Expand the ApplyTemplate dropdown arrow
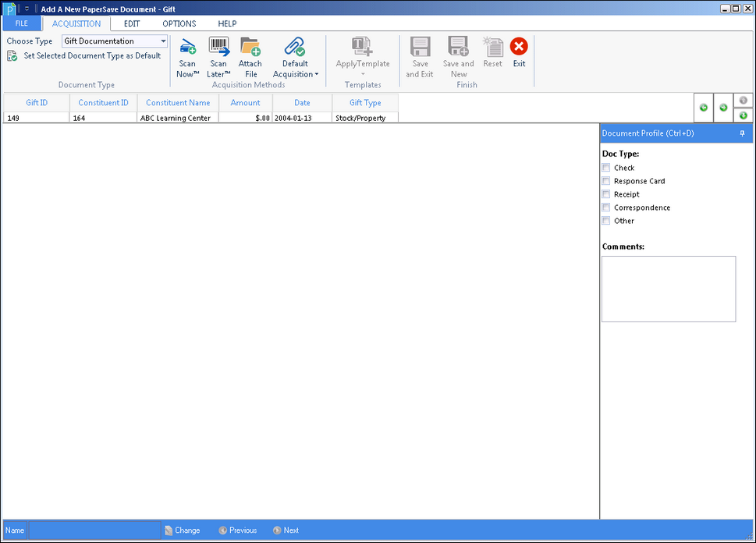This screenshot has height=543, width=756. tap(363, 74)
